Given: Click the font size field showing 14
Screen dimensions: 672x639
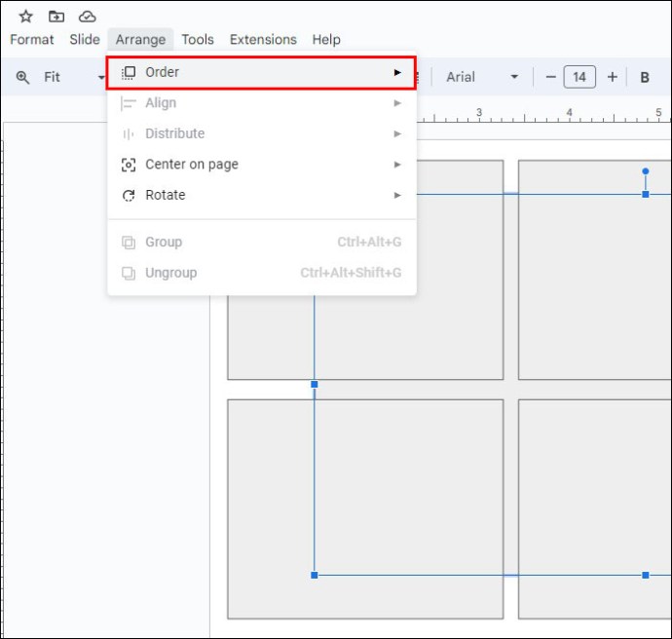Looking at the screenshot, I should point(579,77).
